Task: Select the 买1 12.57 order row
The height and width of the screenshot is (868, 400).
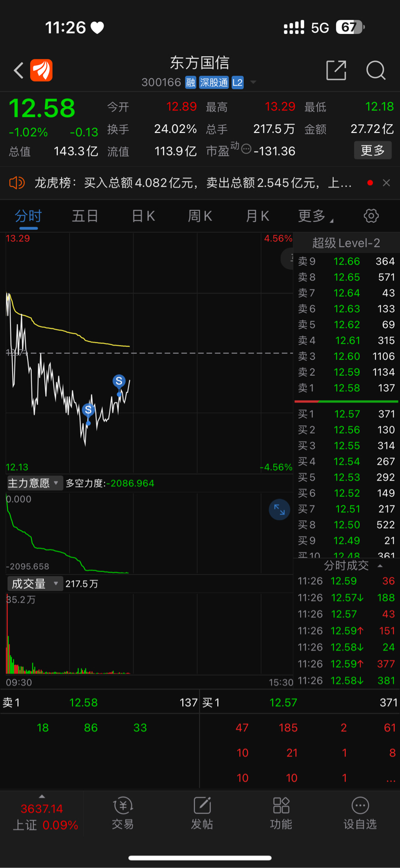Action: pyautogui.click(x=346, y=414)
